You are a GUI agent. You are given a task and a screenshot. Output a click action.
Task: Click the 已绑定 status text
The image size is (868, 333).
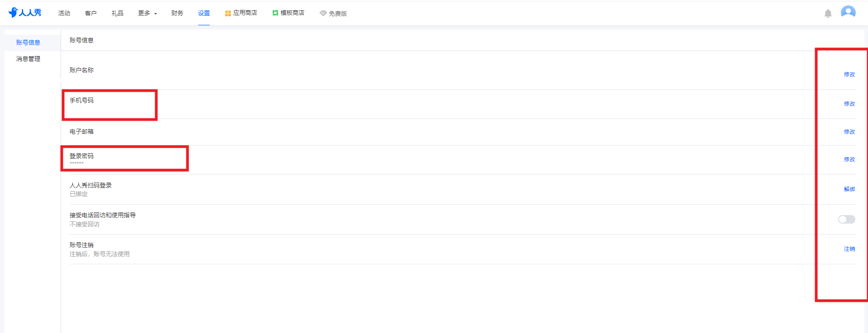click(79, 194)
